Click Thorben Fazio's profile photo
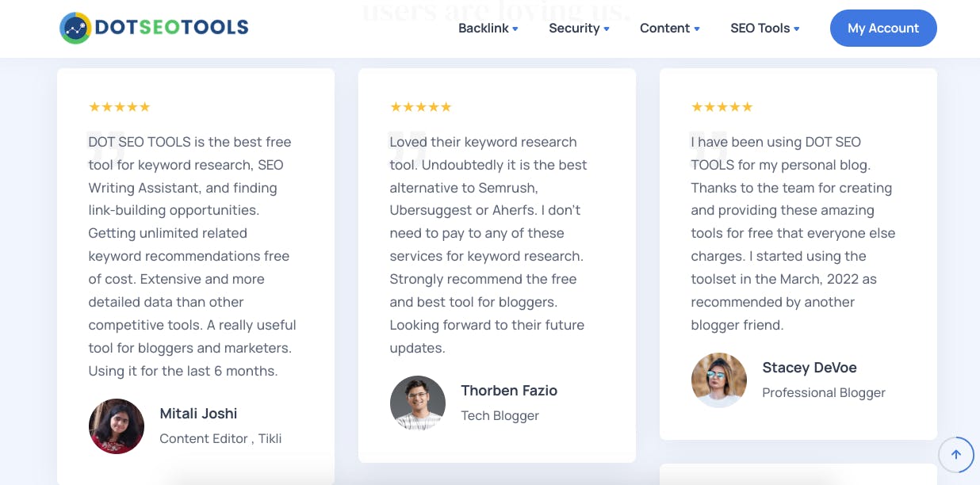Screen dimensions: 980x485 [x=418, y=403]
